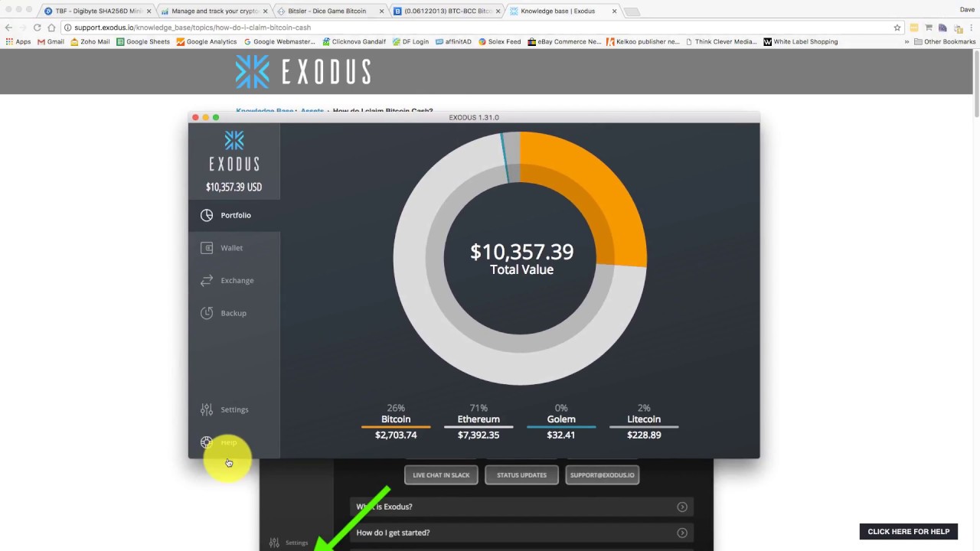Open Other Bookmarks folder

click(945, 41)
